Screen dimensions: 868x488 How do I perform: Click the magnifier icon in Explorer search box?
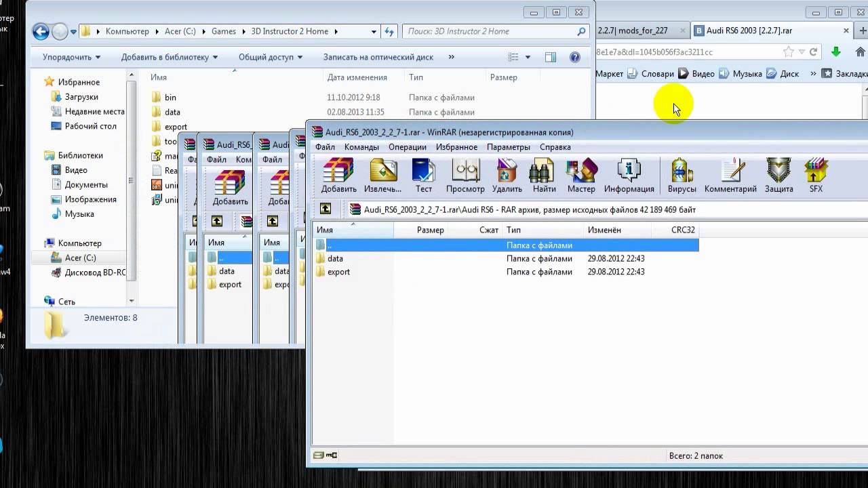pyautogui.click(x=581, y=31)
